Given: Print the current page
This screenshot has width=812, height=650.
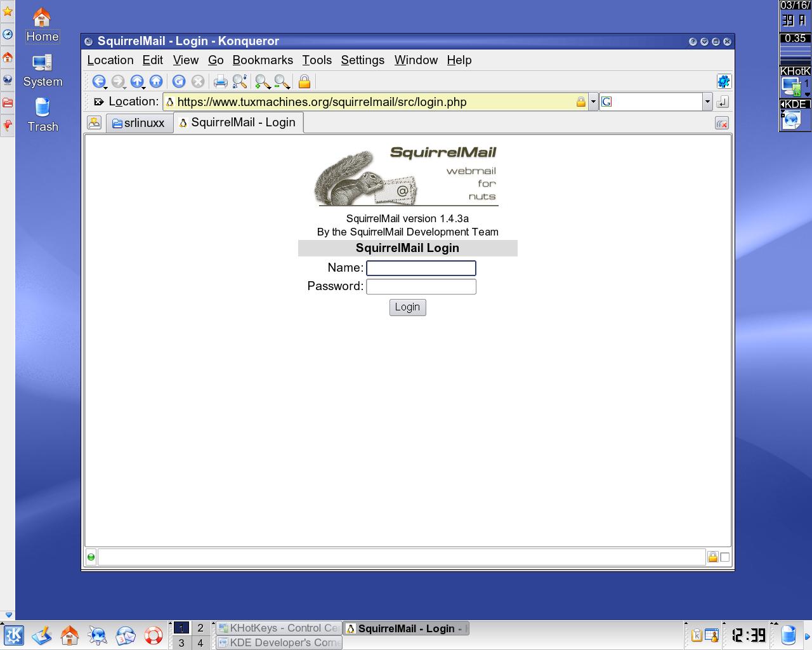Looking at the screenshot, I should pos(220,81).
